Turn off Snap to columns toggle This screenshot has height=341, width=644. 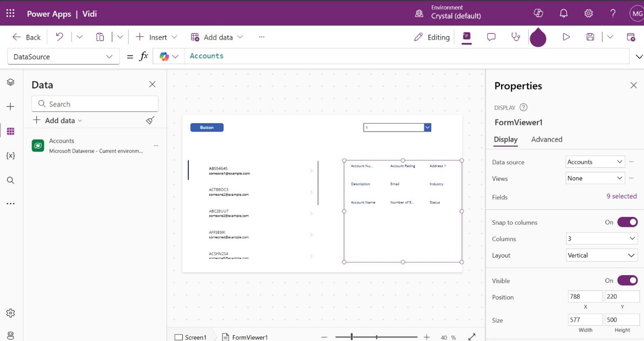coord(627,222)
